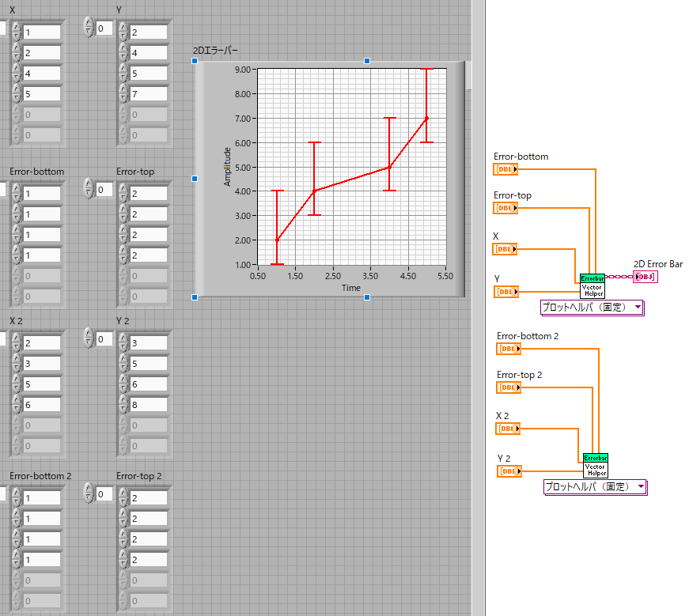
Task: Open lower プロットヘルパ（固定） polymorphic selector
Action: (595, 487)
